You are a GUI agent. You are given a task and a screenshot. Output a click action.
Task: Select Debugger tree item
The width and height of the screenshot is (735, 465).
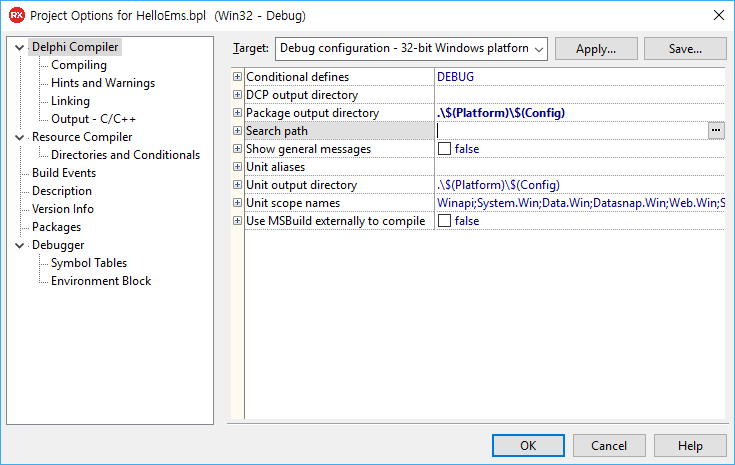pyautogui.click(x=58, y=245)
